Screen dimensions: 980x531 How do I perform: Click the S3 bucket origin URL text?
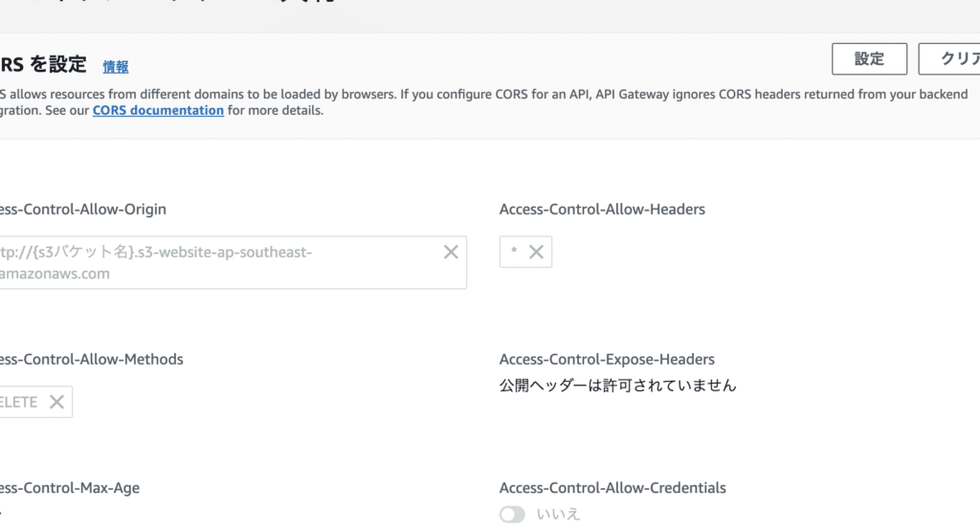pos(153,262)
